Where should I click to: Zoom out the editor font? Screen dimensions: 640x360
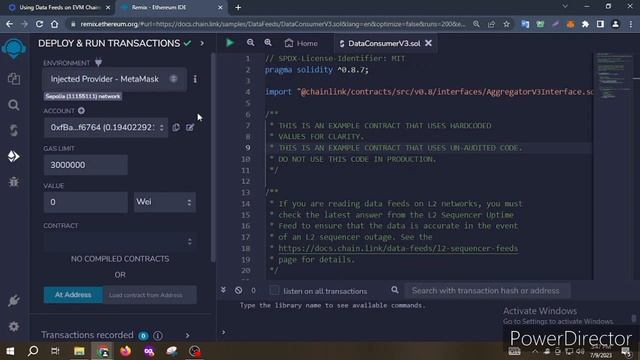[250, 42]
